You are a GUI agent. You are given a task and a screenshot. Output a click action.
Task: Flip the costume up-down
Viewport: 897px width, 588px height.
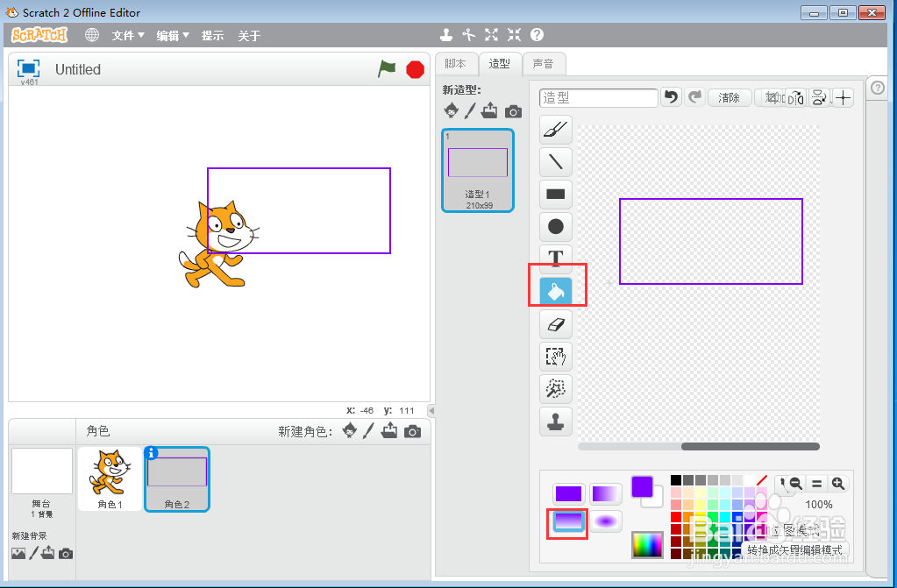pyautogui.click(x=819, y=98)
